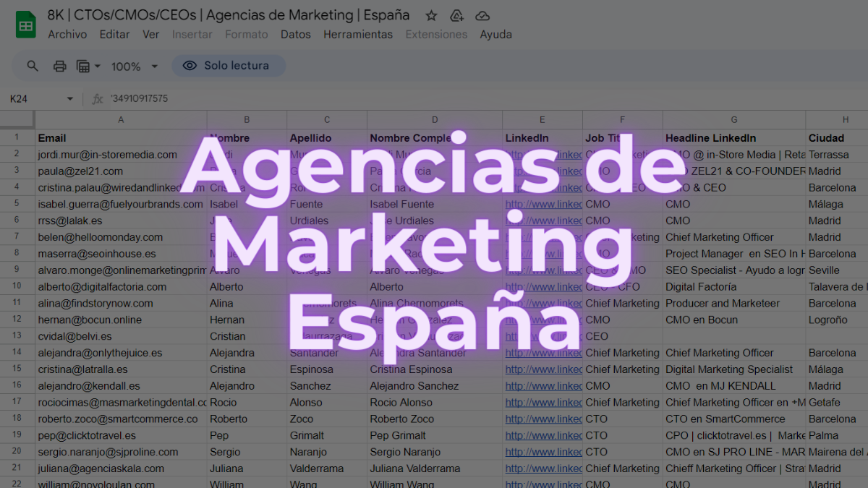This screenshot has height=488, width=868.
Task: Open the Name box dropdown arrow
Action: [x=70, y=98]
